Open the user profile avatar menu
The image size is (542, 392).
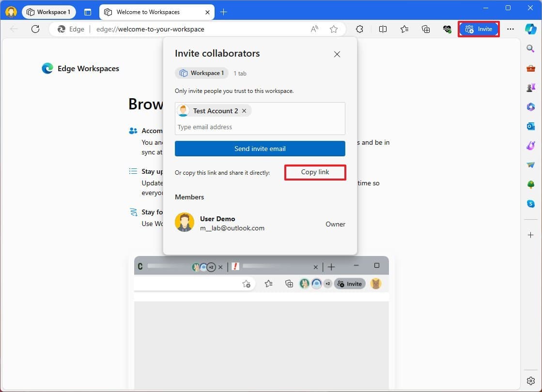point(11,12)
